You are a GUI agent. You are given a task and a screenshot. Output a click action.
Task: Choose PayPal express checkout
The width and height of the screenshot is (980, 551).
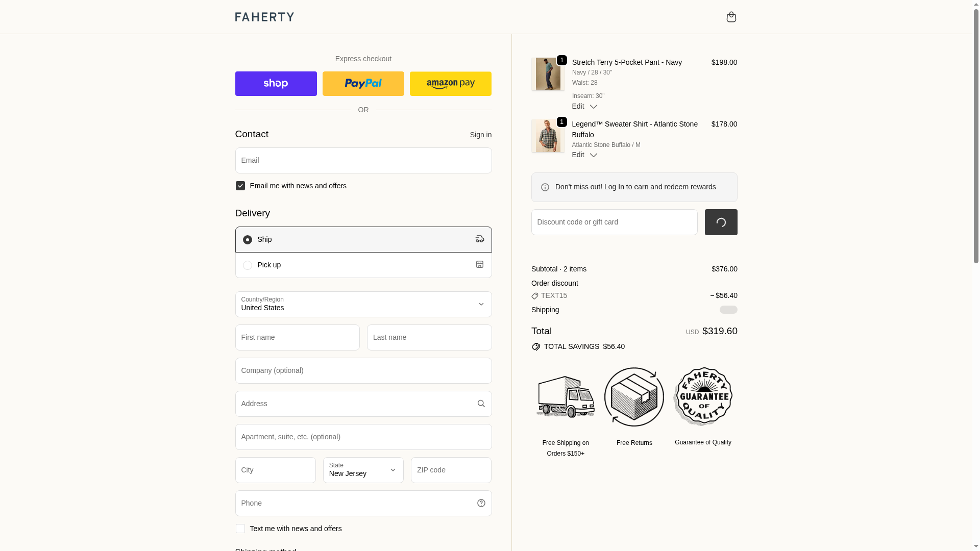[x=363, y=84]
